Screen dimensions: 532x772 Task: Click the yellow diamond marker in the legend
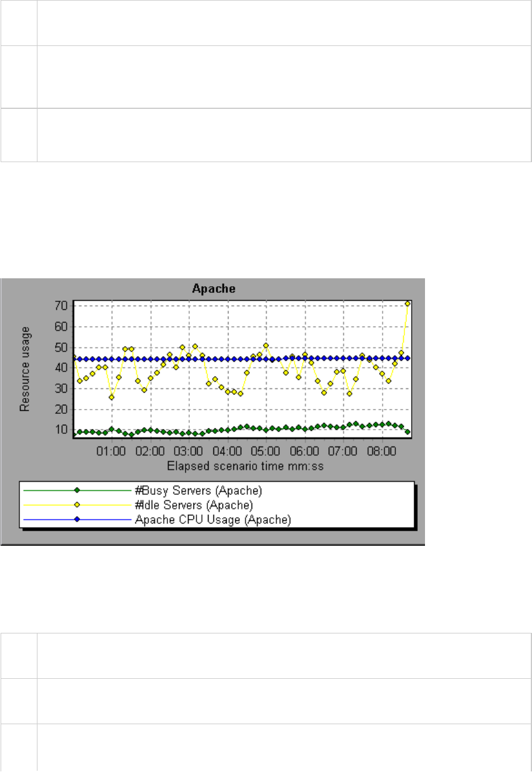click(76, 505)
